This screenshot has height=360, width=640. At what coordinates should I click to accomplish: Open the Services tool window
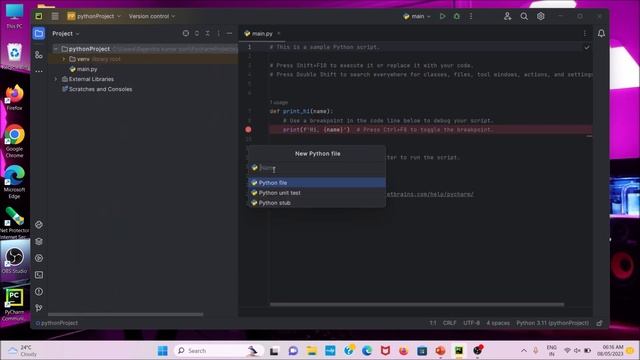click(39, 258)
